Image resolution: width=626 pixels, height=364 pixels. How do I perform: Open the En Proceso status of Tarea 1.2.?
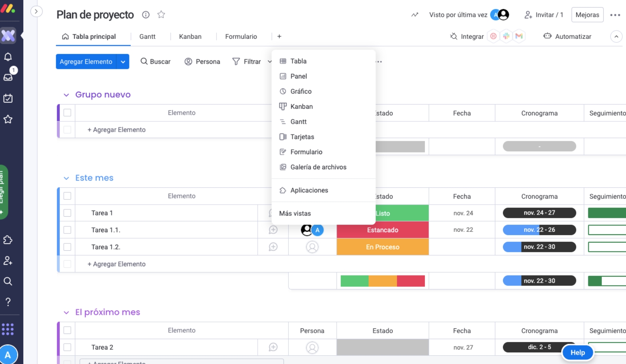383,247
